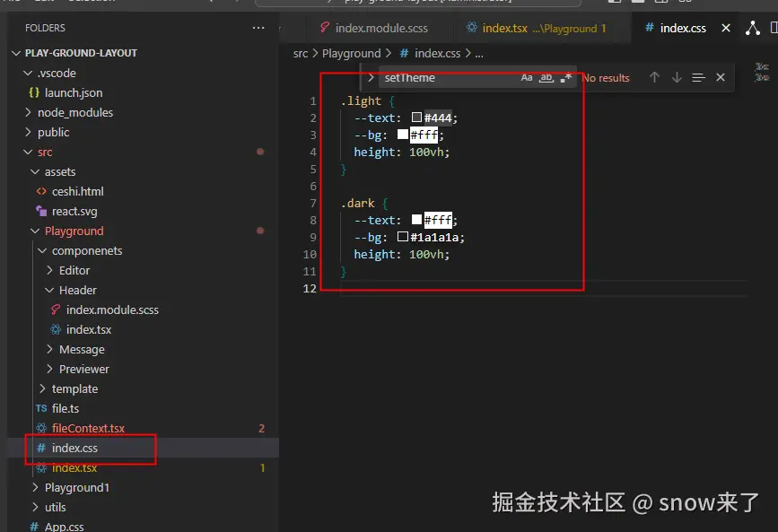The width and height of the screenshot is (778, 532).
Task: Click the breadcrumb ellipsis symbol
Action: click(479, 54)
